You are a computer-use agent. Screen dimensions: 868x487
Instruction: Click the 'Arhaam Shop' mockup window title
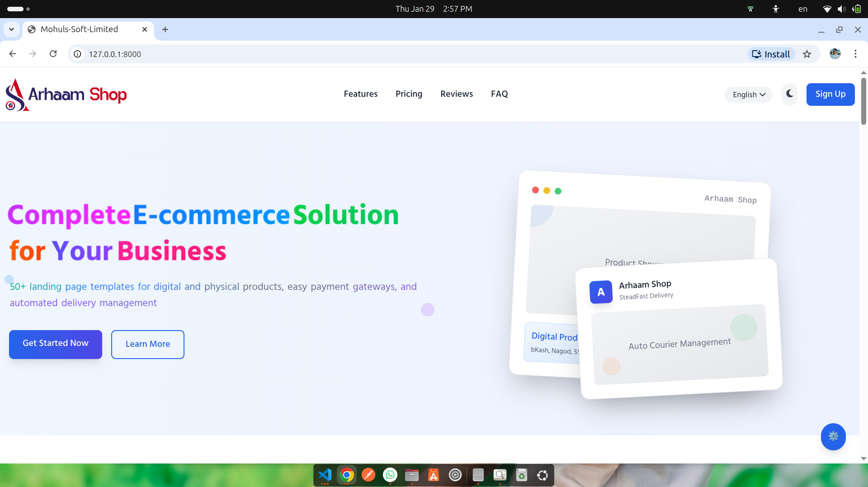tap(731, 199)
